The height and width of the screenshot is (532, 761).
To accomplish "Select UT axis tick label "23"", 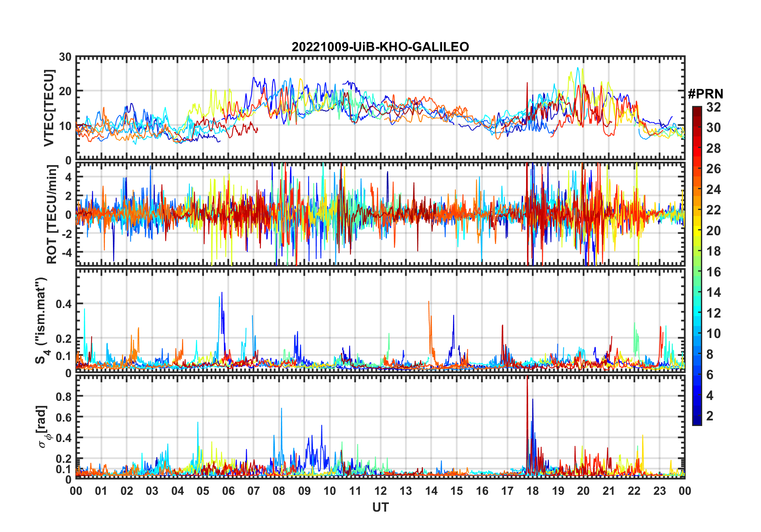I will tap(659, 491).
